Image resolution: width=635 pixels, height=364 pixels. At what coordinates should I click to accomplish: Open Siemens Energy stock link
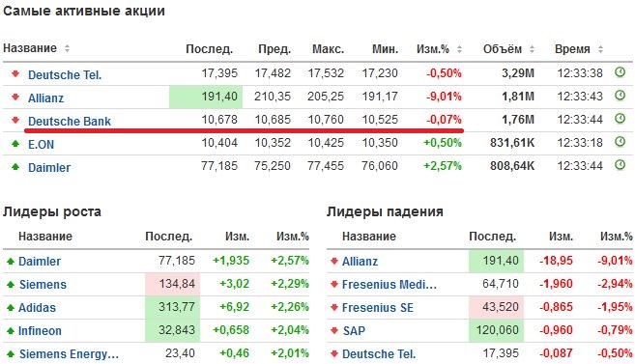pyautogui.click(x=69, y=354)
